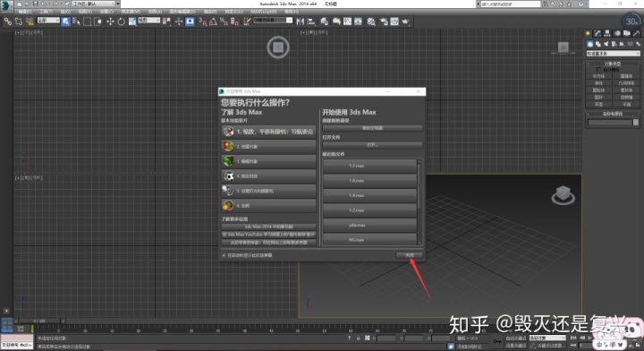Screen dimensions: 644x351
Task: Click 关闭 to close the welcome dialog
Action: pos(410,255)
